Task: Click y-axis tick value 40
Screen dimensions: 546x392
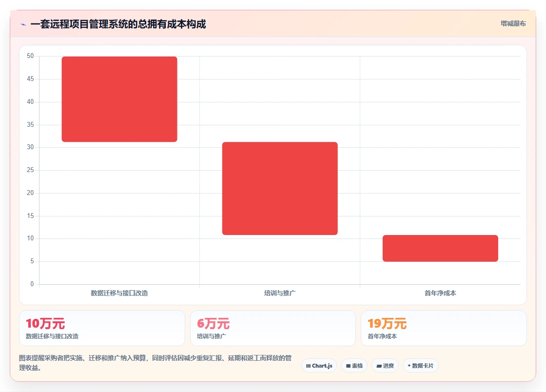Action: pos(30,101)
